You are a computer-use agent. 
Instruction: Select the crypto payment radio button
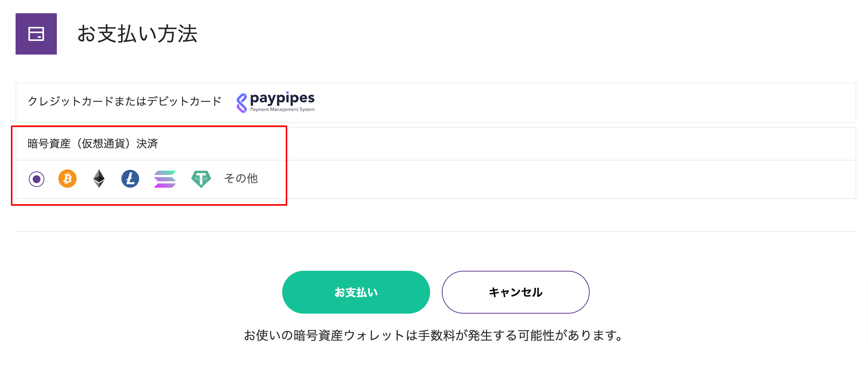click(x=37, y=179)
